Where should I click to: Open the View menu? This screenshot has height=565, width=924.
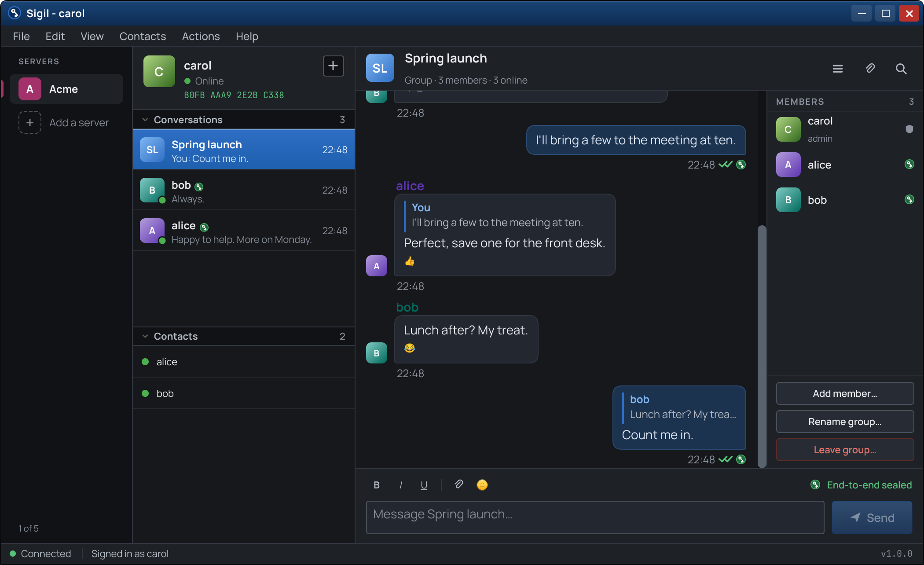pyautogui.click(x=92, y=36)
